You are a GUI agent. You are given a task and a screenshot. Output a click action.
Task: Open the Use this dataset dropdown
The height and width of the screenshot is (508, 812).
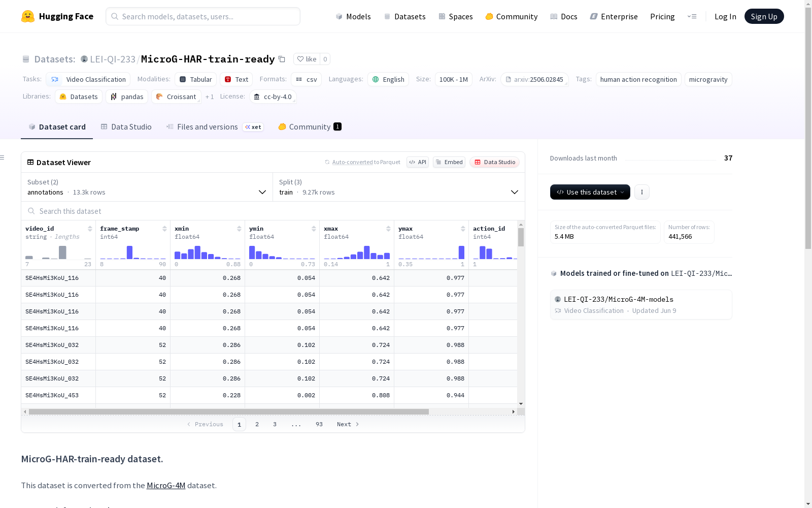pyautogui.click(x=590, y=192)
